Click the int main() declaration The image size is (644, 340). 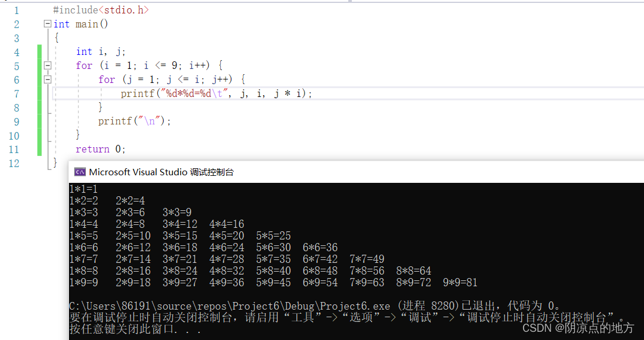[81, 24]
